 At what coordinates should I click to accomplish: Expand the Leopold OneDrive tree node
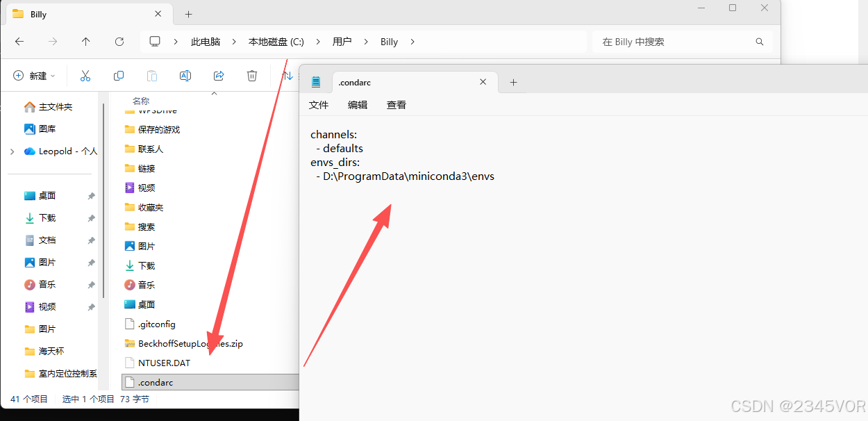click(12, 151)
